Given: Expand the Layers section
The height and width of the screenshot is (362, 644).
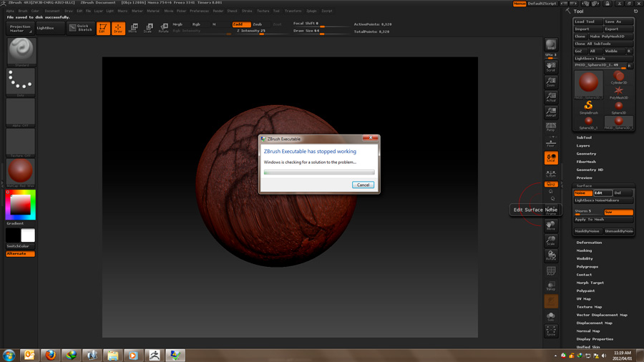Looking at the screenshot, I should [x=582, y=146].
